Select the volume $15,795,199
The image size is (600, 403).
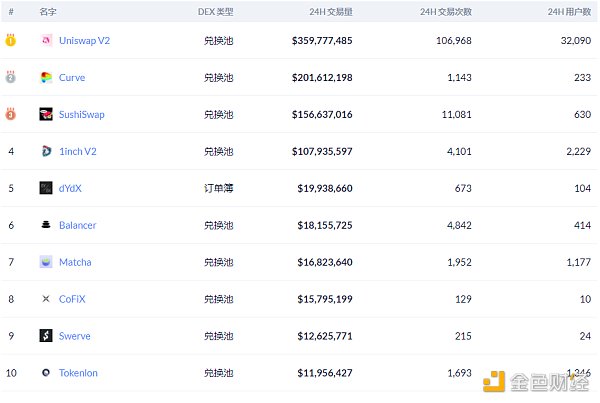pyautogui.click(x=325, y=299)
